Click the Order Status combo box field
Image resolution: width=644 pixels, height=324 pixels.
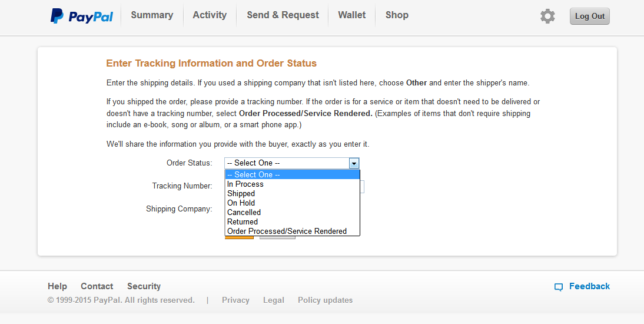point(291,163)
